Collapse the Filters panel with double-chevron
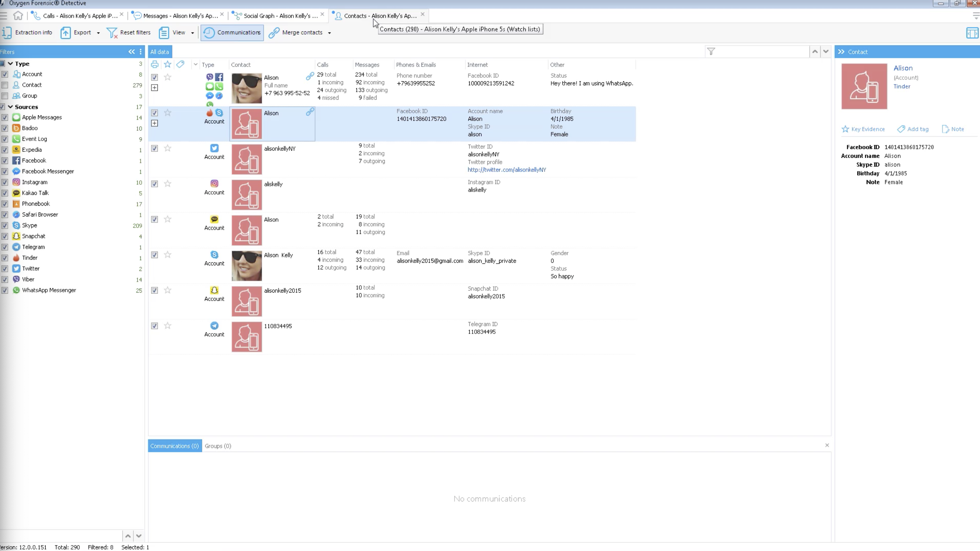The width and height of the screenshot is (980, 551). click(x=131, y=52)
